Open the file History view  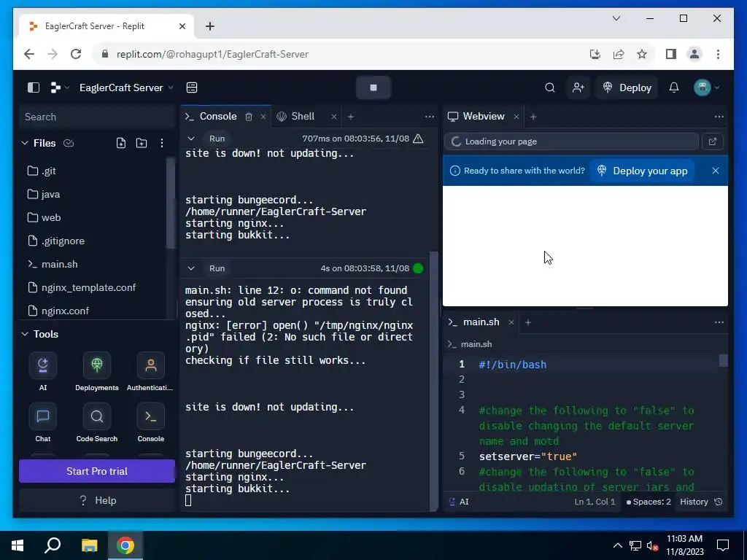point(701,502)
